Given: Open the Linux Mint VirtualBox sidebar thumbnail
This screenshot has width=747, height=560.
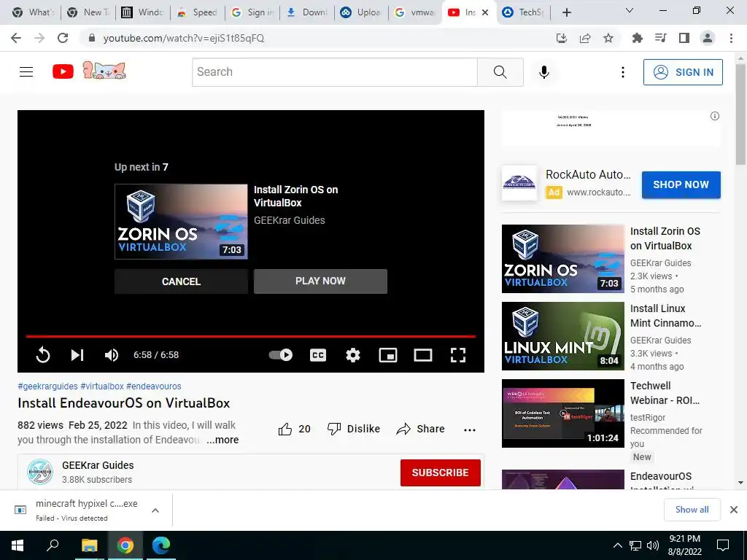Looking at the screenshot, I should point(562,336).
